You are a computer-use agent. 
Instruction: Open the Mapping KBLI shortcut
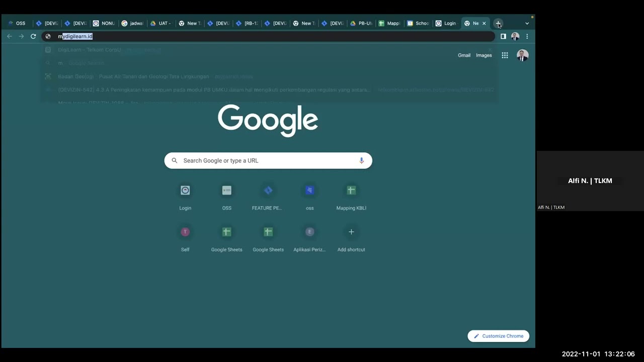351,197
